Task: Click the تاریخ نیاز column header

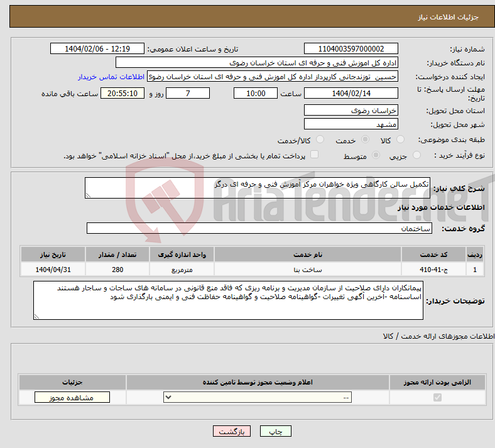Action: tap(53, 254)
